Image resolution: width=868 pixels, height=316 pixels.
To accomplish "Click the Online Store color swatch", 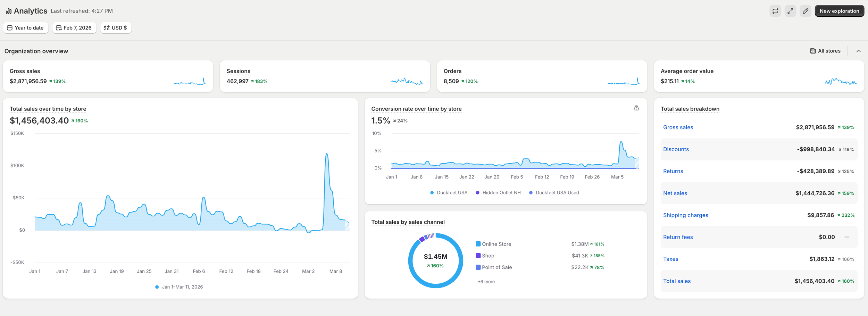I will (x=478, y=244).
